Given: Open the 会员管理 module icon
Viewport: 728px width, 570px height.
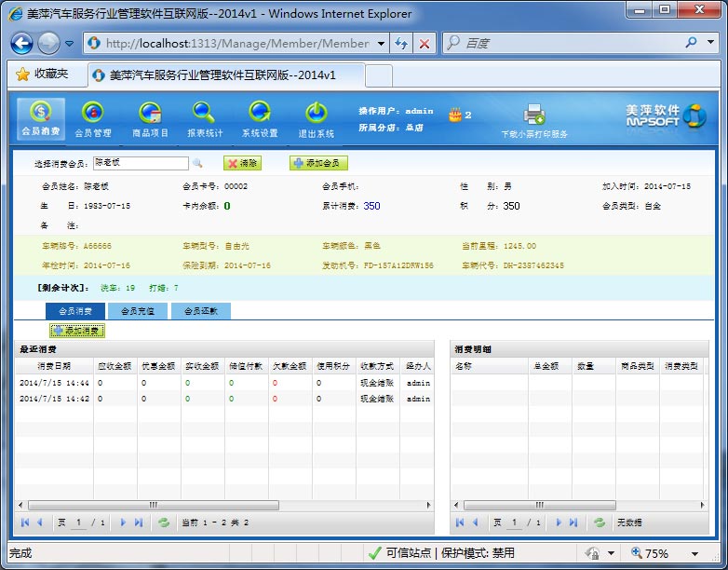Looking at the screenshot, I should click(93, 114).
